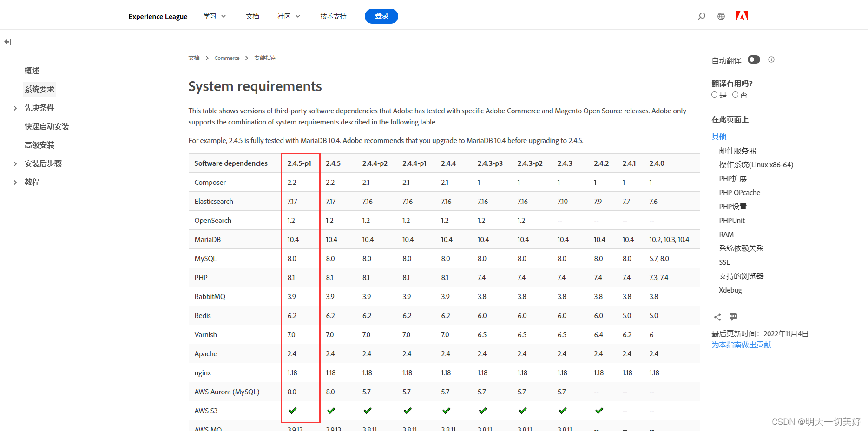Open 文档 in the top navigation
868x431 pixels.
coord(252,16)
